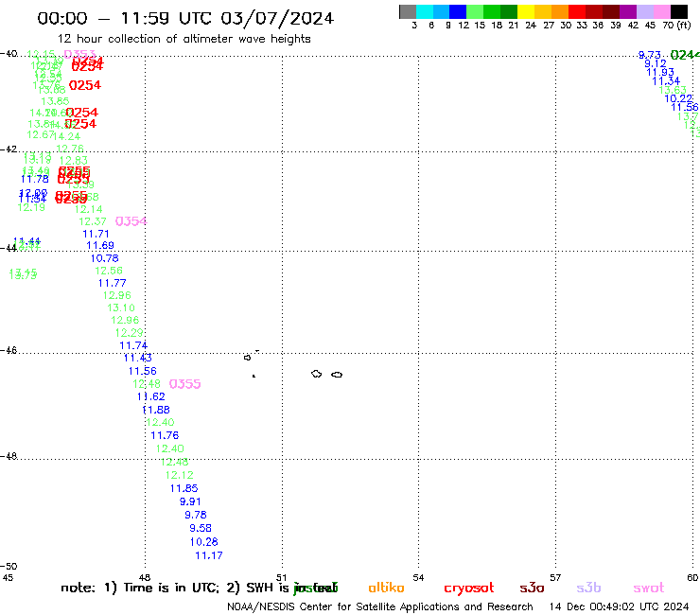Select the 'altika' satellite legend label
Screen dimensions: 700x615
point(386,588)
